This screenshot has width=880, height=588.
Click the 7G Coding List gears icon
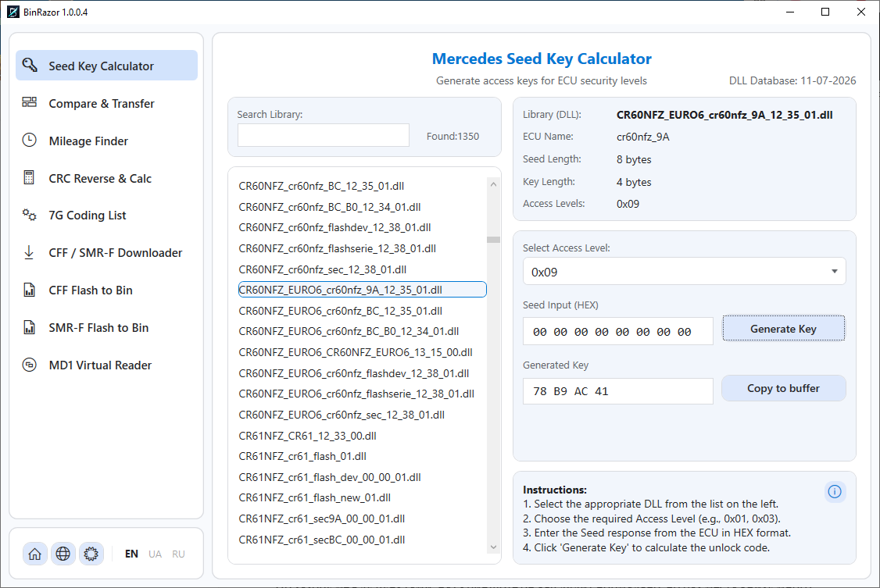click(x=29, y=215)
